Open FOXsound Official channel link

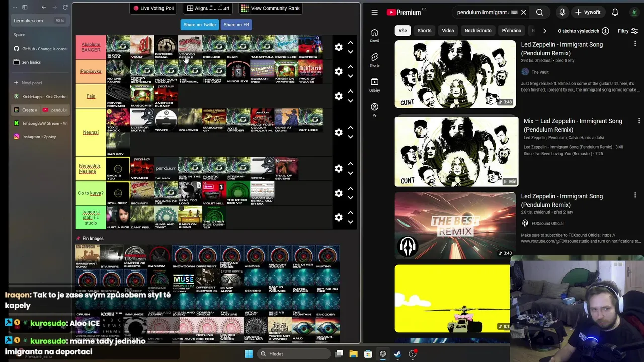coord(547,224)
